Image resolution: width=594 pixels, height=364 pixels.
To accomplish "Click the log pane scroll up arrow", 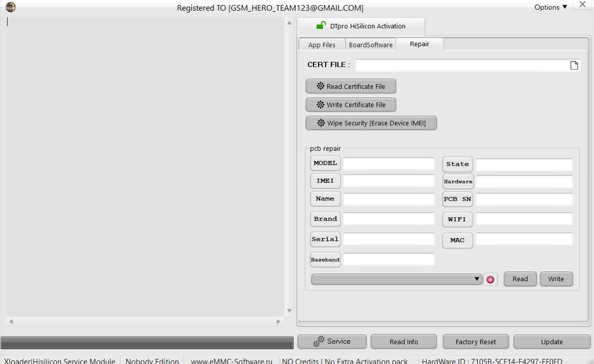I will (x=289, y=23).
